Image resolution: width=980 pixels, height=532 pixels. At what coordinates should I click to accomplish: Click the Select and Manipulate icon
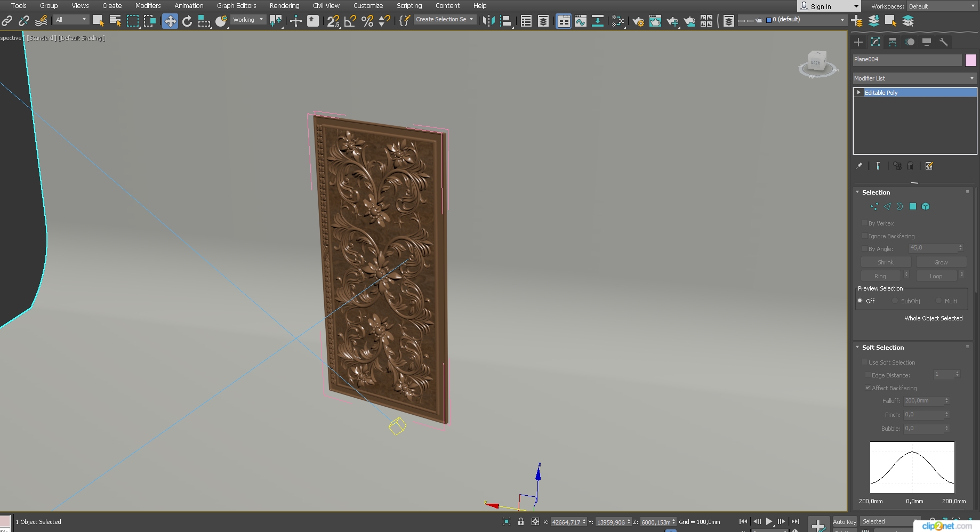tap(296, 21)
